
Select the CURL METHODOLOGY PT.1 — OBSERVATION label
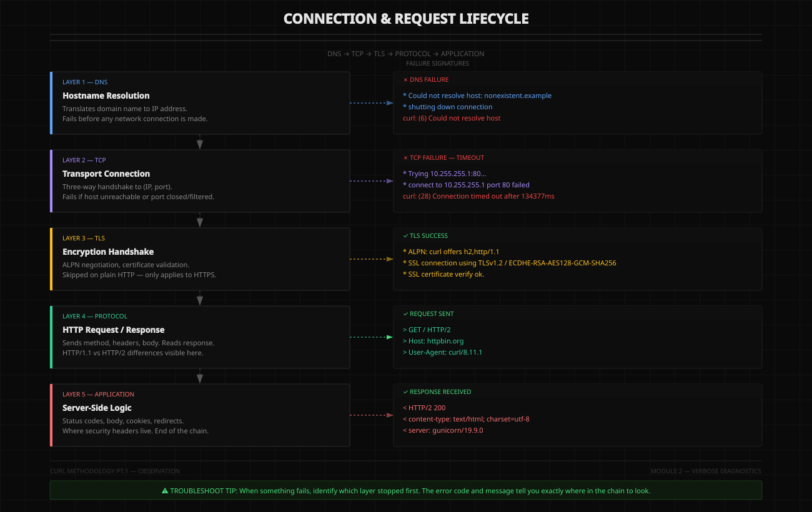tap(114, 471)
